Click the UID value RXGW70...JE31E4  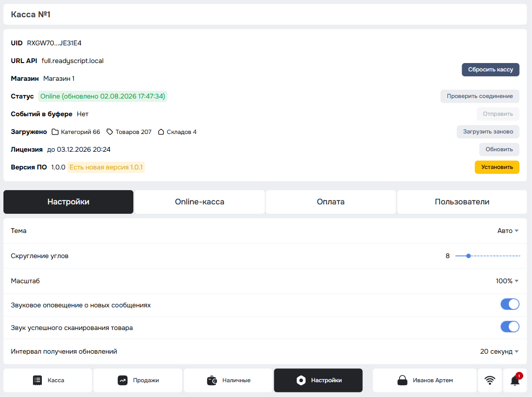coord(54,43)
